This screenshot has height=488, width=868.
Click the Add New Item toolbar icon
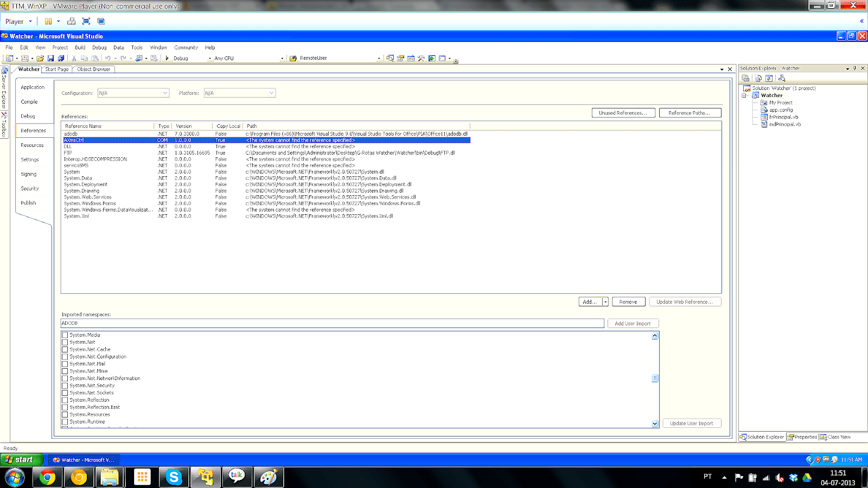pos(25,58)
